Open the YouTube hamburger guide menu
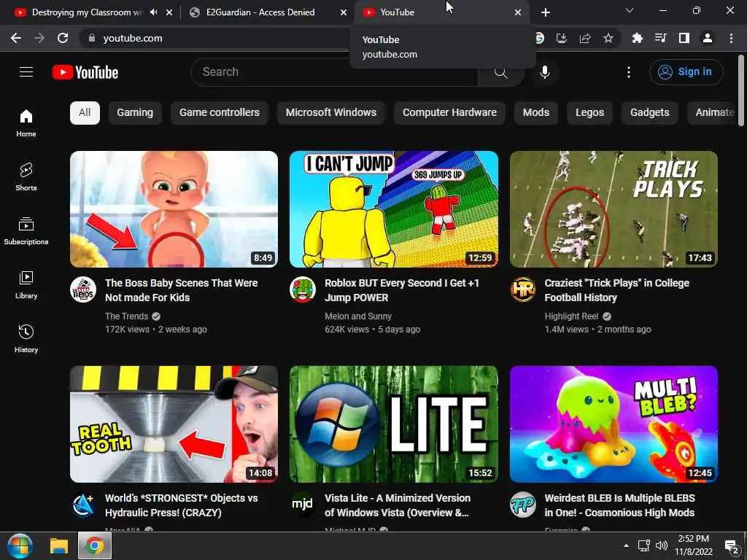Viewport: 747px width, 560px height. [x=26, y=72]
